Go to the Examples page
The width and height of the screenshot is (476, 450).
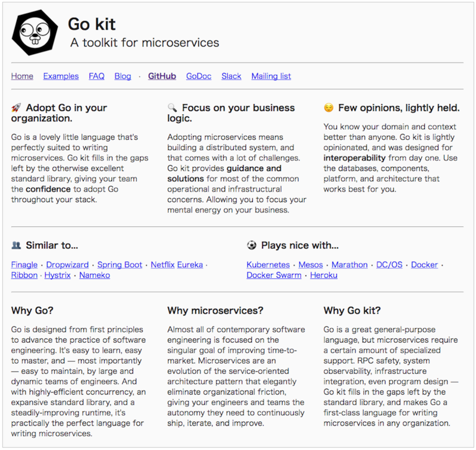coord(61,76)
